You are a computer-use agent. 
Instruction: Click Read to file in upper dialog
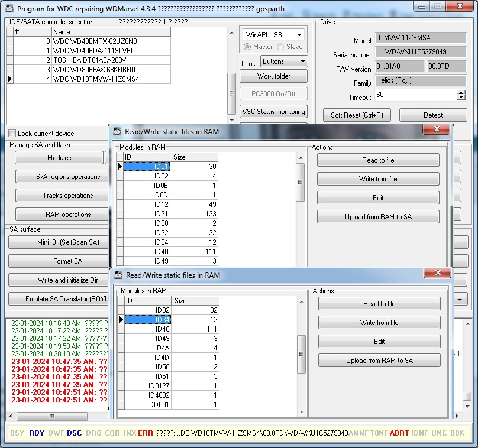click(x=378, y=160)
